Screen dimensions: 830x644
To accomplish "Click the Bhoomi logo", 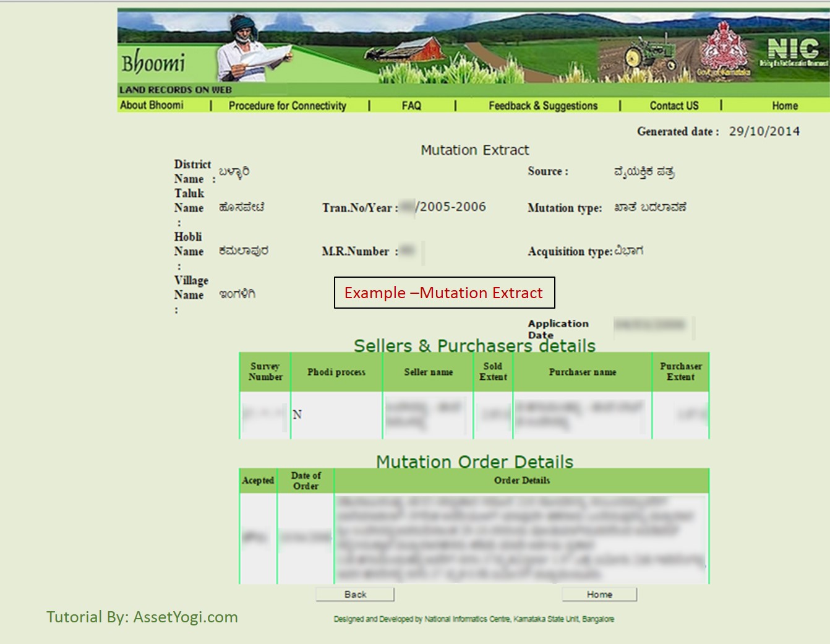I will coord(153,62).
